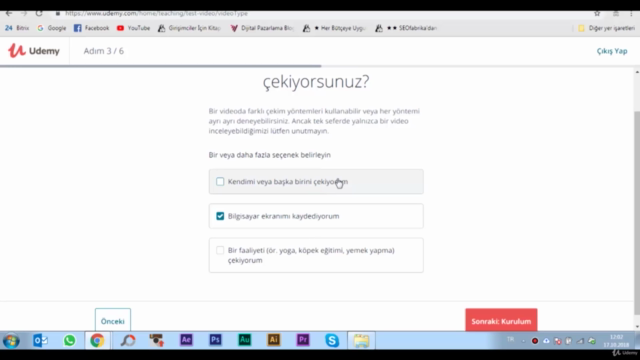
Task: Open the Google bookmark
Action: 51,28
